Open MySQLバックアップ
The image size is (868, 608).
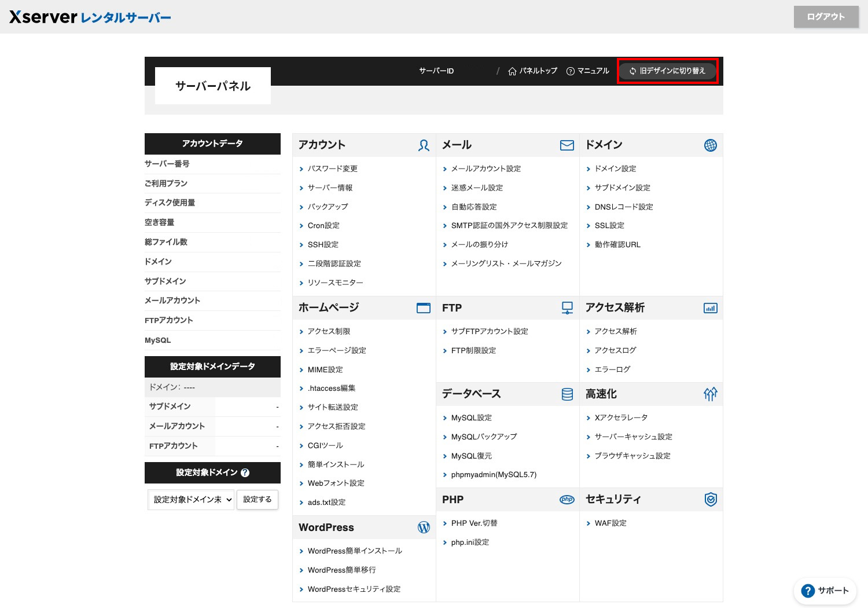click(484, 437)
